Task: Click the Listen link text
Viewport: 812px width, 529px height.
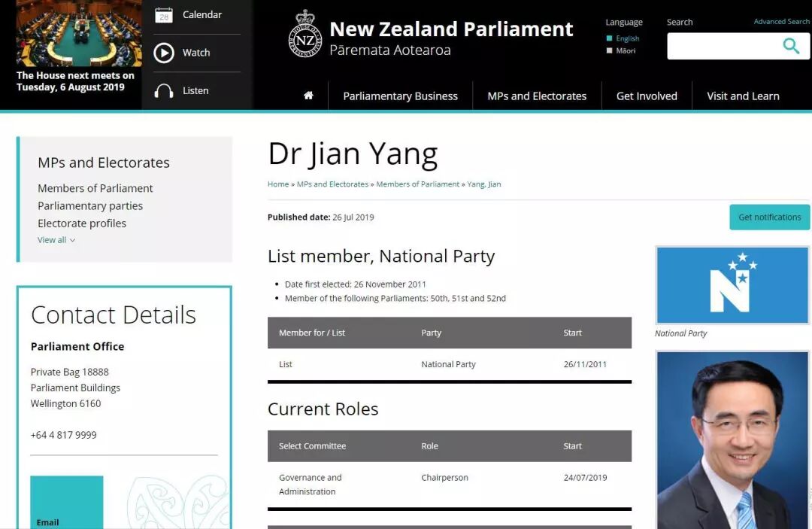Action: click(195, 90)
